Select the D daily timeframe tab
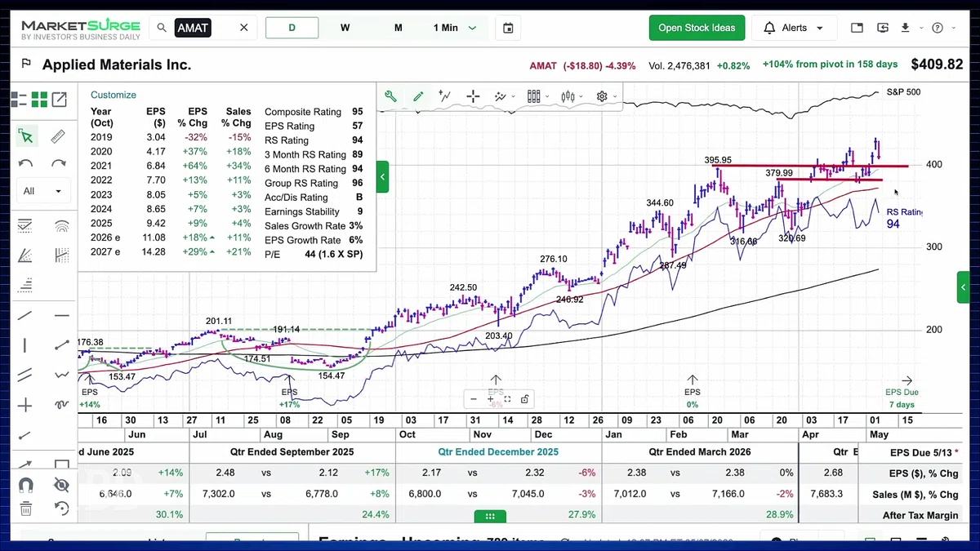 [x=292, y=28]
